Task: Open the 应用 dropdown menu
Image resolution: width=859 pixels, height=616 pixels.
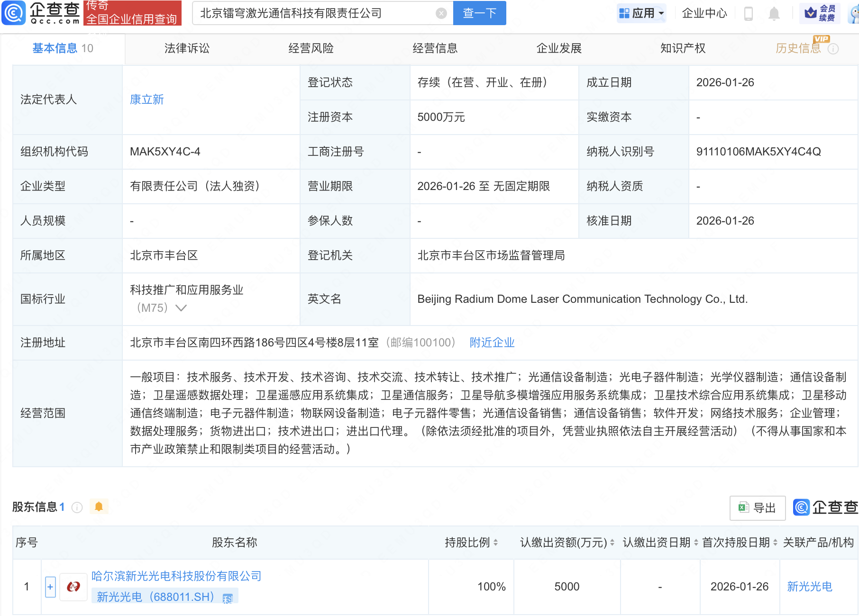Action: 642,13
